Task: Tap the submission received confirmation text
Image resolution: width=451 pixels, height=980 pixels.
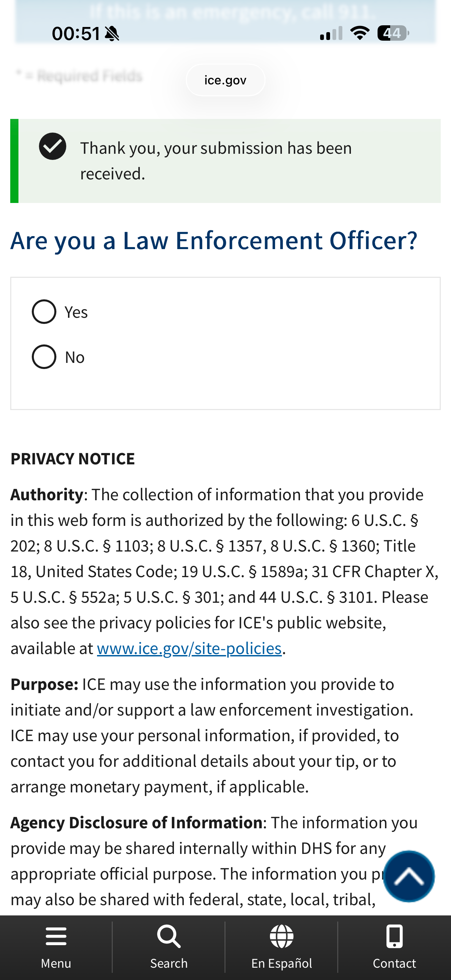Action: click(216, 161)
